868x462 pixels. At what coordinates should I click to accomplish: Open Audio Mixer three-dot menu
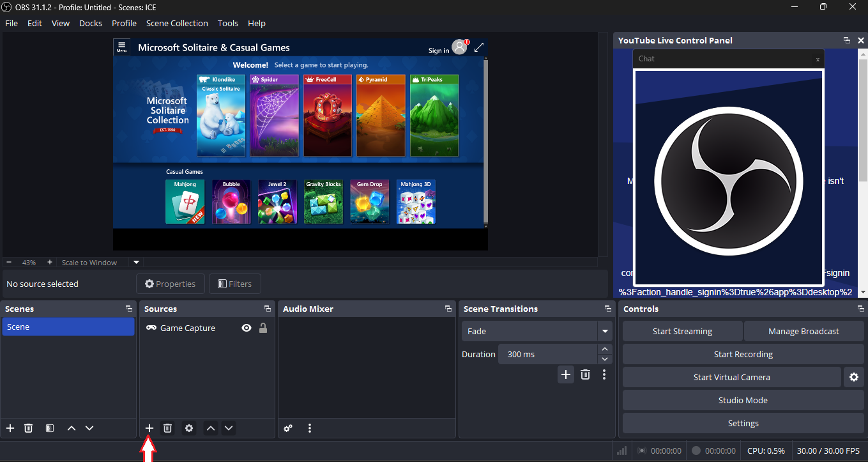[310, 428]
